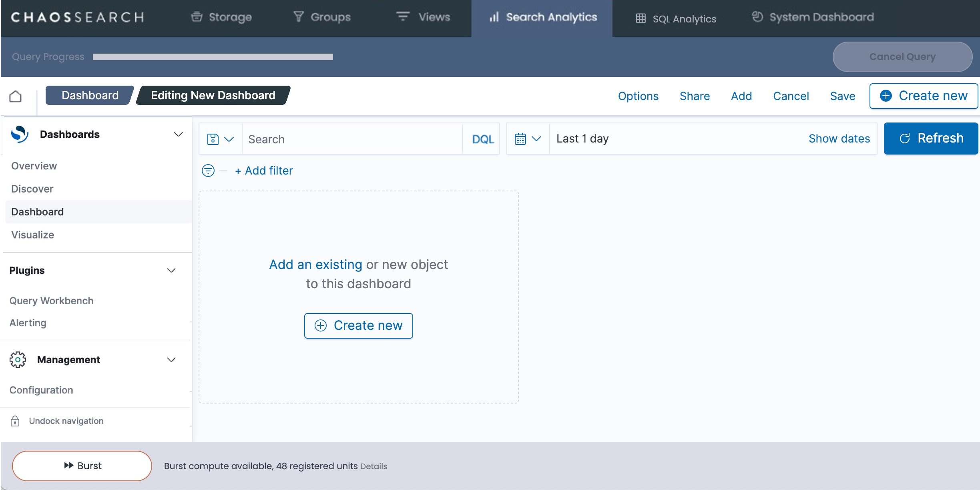This screenshot has width=980, height=490.
Task: Click the Management gear icon
Action: 18,359
